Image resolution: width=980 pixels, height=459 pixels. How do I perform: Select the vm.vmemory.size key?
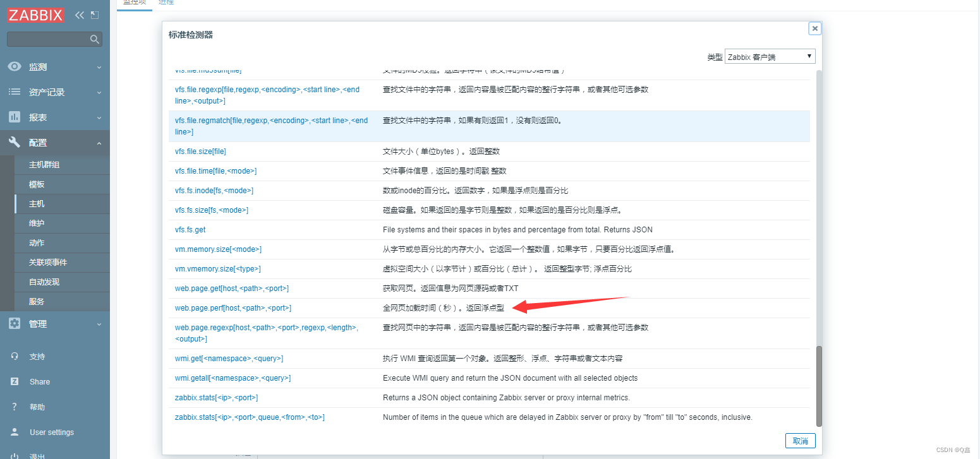point(218,269)
